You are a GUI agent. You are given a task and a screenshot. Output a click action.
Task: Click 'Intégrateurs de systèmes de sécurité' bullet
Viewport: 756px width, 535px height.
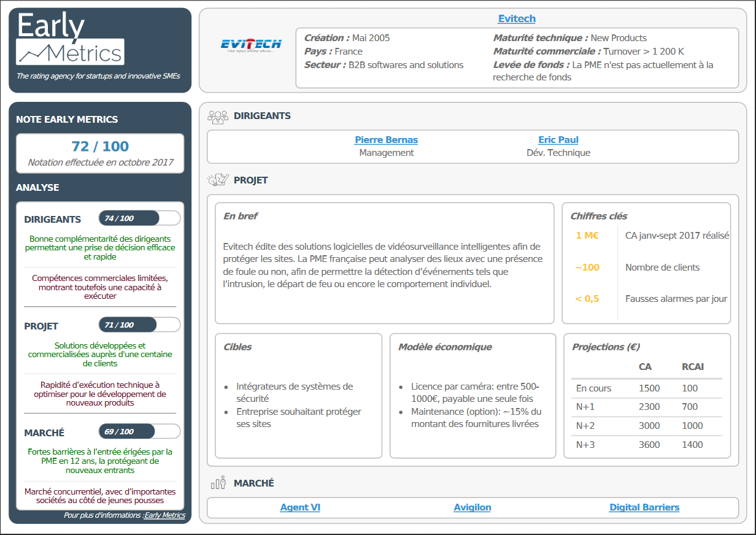point(295,393)
